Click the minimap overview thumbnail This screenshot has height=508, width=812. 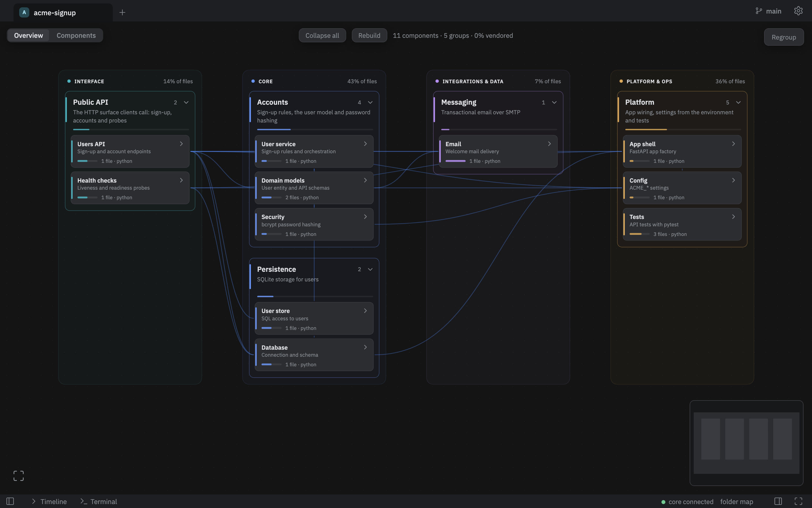click(x=746, y=443)
